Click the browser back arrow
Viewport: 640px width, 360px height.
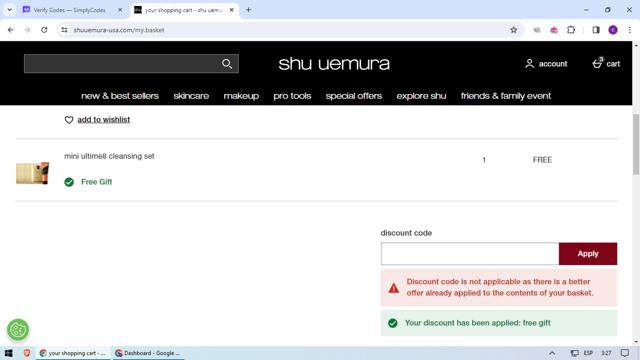(11, 30)
